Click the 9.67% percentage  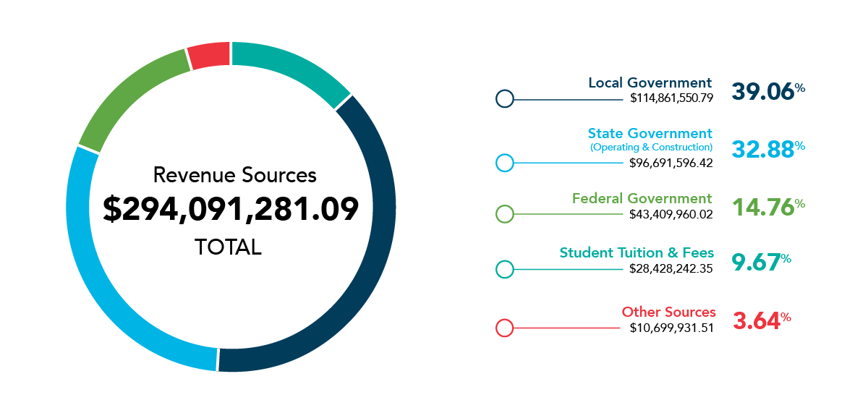tap(762, 261)
